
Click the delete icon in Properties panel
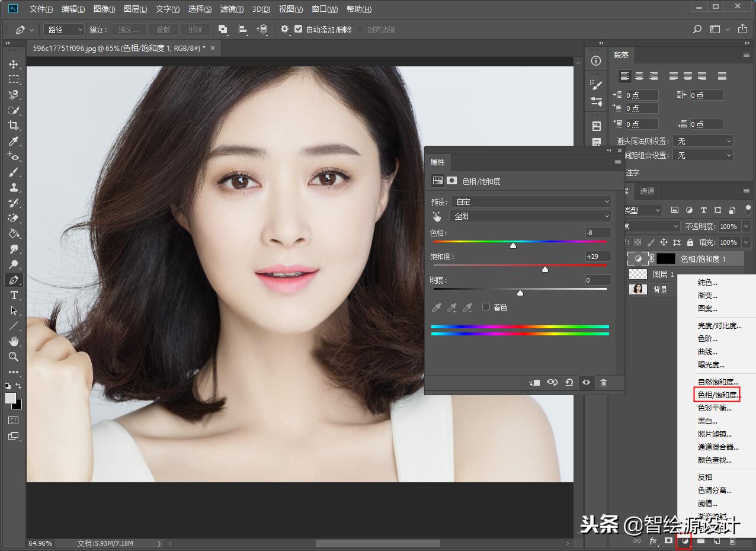point(603,383)
